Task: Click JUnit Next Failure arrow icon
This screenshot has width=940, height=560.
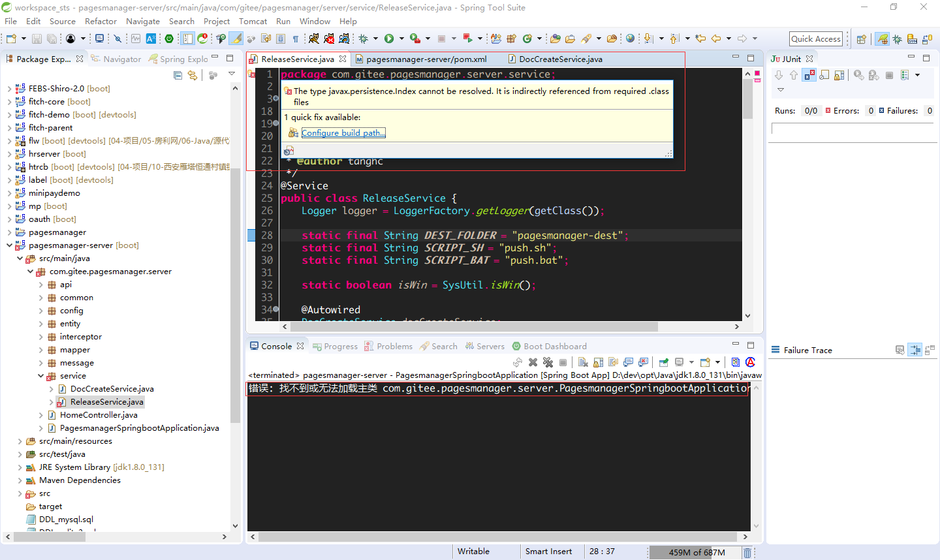Action: (x=779, y=75)
